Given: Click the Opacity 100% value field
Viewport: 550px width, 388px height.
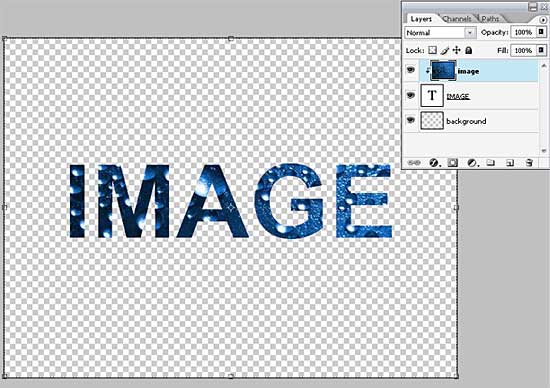Looking at the screenshot, I should pyautogui.click(x=523, y=32).
